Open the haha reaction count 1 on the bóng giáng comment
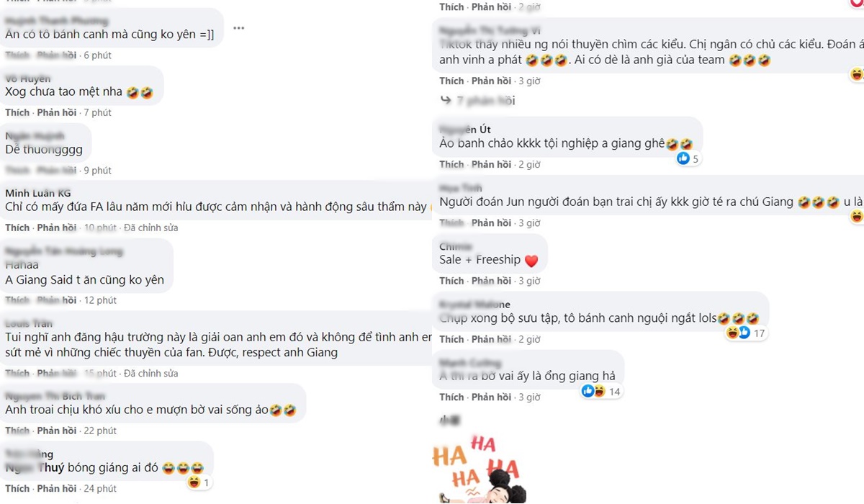Viewport: 864px width, 504px height. click(199, 482)
